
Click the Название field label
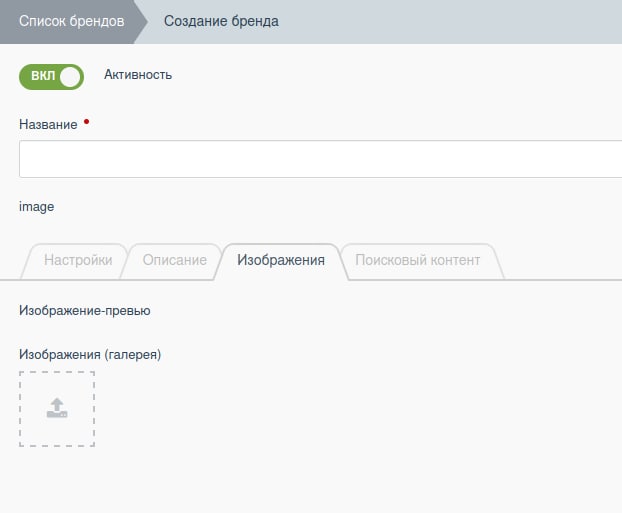[x=48, y=125]
